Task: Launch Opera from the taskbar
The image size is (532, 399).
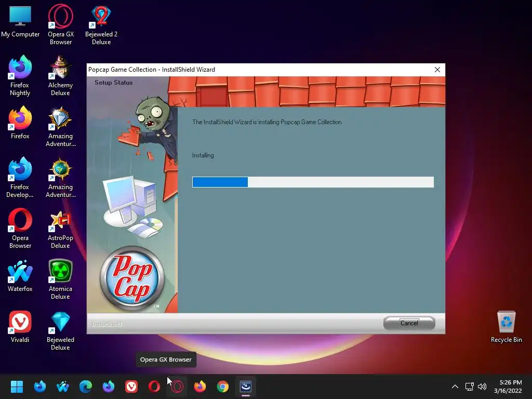Action: (154, 387)
